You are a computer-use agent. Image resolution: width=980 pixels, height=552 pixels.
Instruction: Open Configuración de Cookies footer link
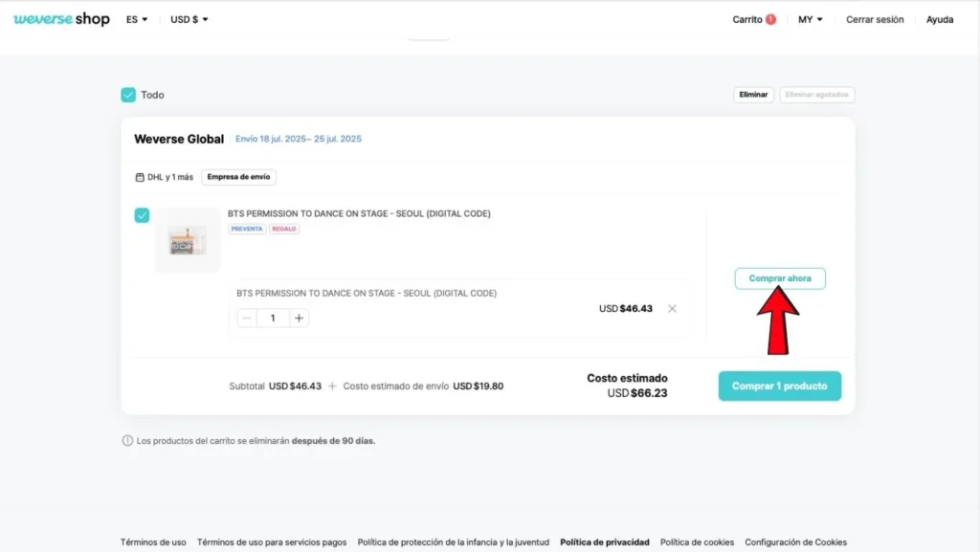pos(795,542)
